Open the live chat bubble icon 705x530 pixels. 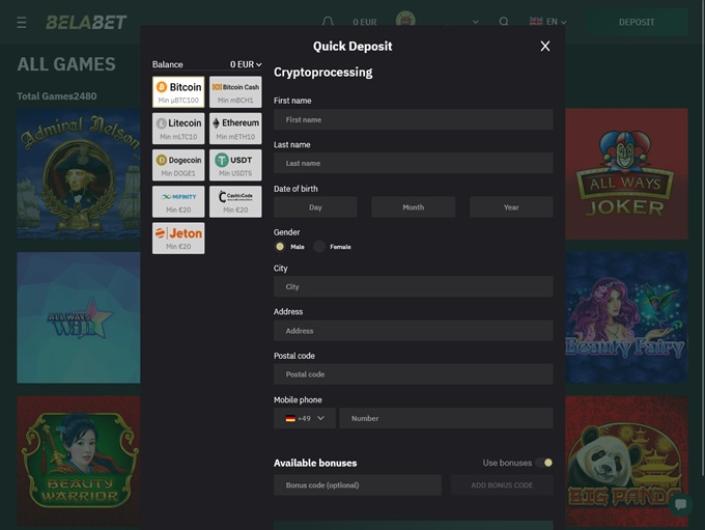point(680,505)
